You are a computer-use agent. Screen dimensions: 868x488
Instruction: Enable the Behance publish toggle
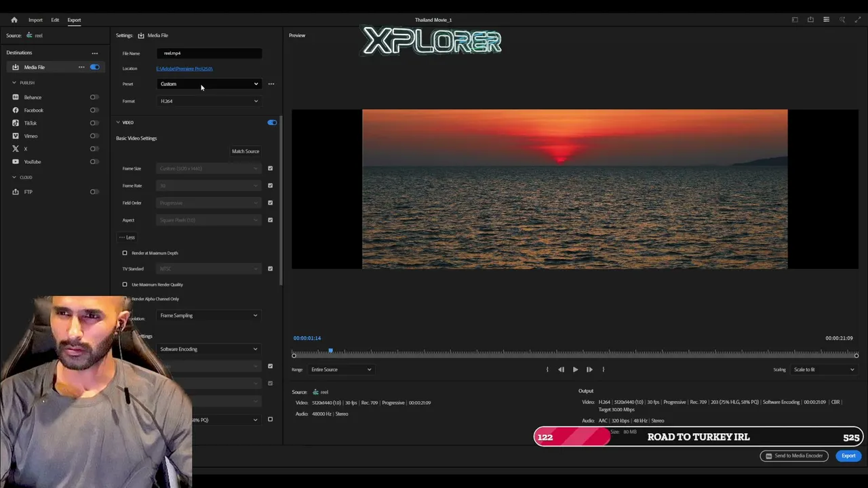click(94, 97)
